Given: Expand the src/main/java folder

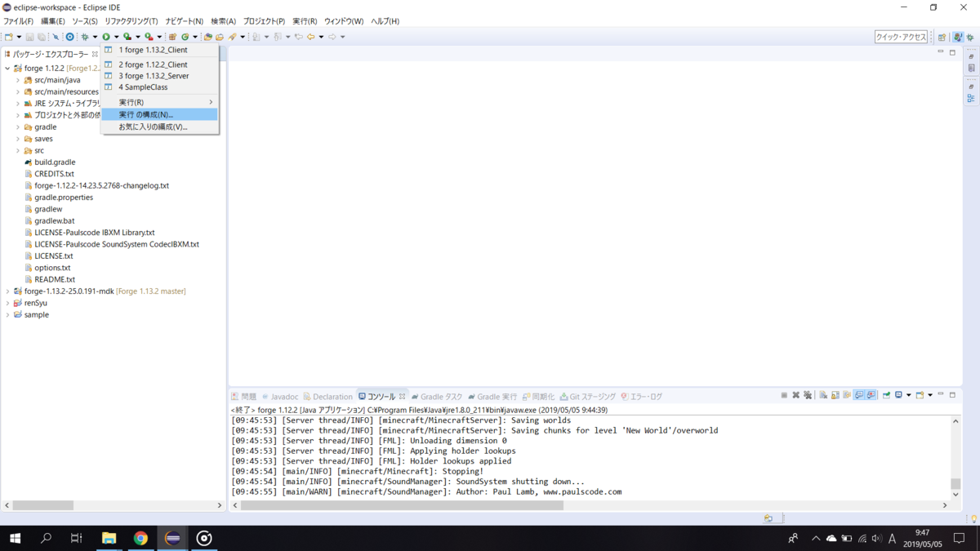Looking at the screenshot, I should (18, 80).
